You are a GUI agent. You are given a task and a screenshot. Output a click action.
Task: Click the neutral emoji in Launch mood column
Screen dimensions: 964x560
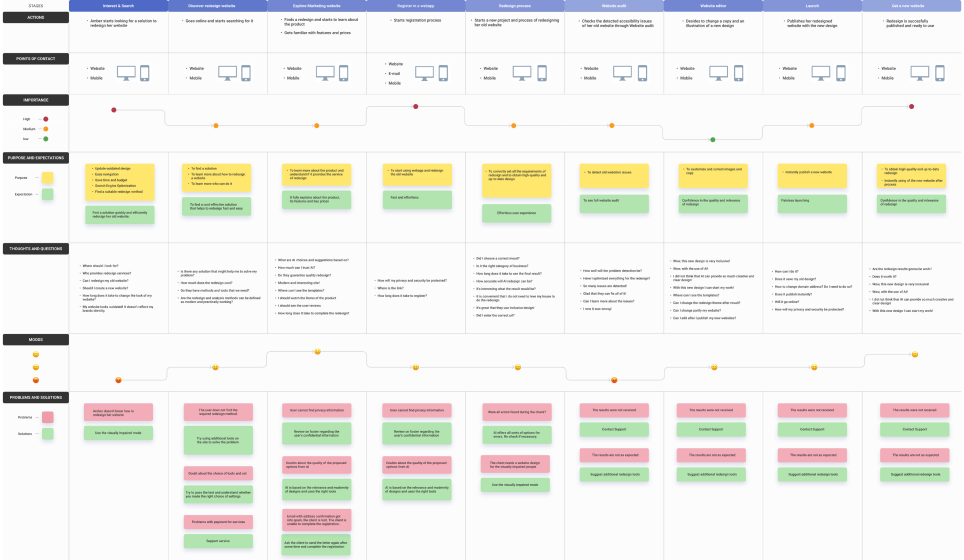tap(814, 368)
